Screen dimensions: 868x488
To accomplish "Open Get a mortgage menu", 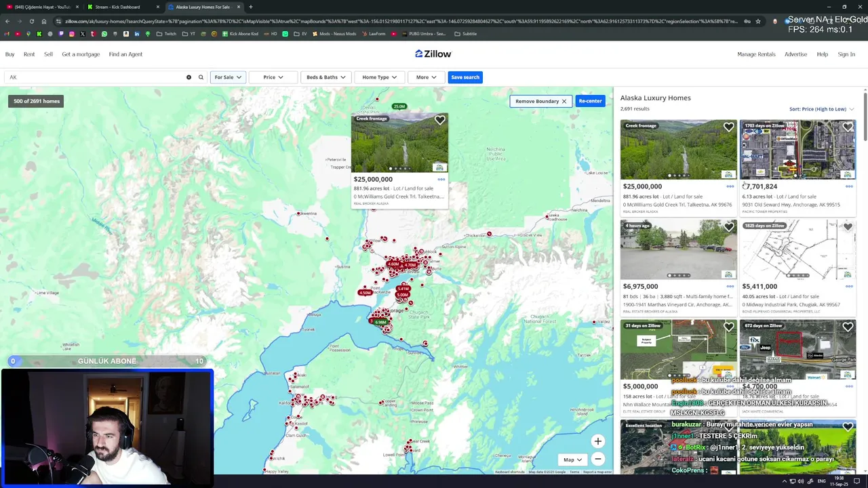I will click(81, 54).
